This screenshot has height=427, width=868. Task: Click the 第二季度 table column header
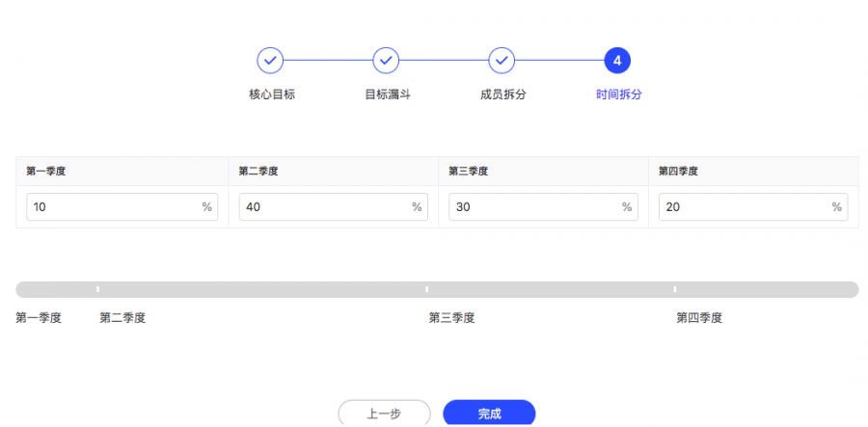[x=334, y=171]
